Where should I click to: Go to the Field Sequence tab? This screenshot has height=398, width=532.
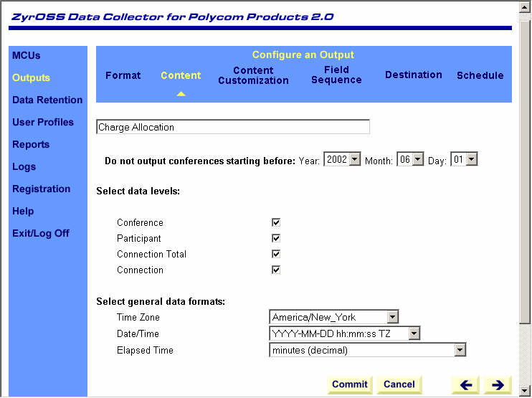[x=336, y=75]
